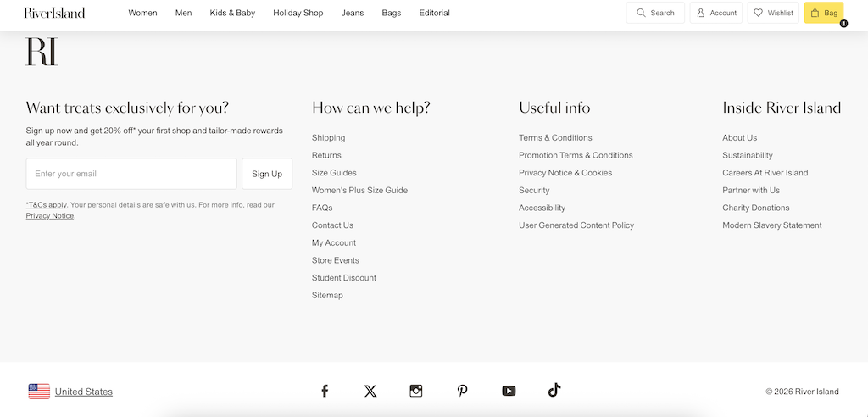View the Wishlist
868x417 pixels.
(x=773, y=13)
